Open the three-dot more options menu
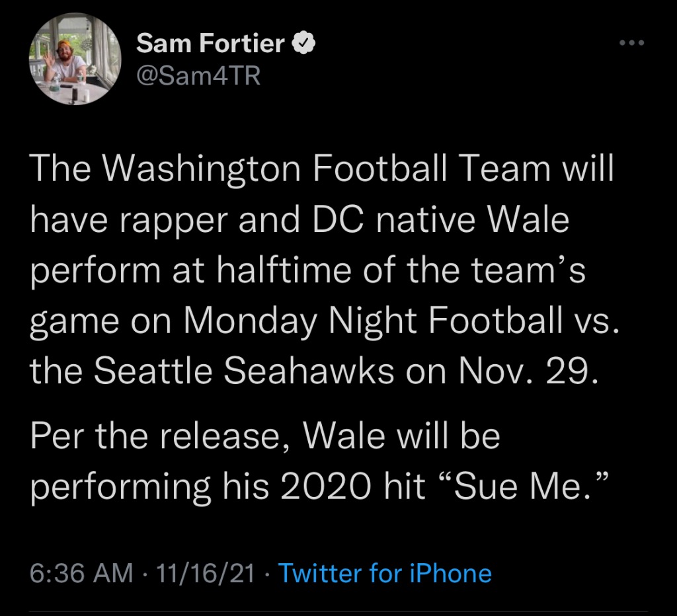The width and height of the screenshot is (677, 616). pyautogui.click(x=631, y=43)
